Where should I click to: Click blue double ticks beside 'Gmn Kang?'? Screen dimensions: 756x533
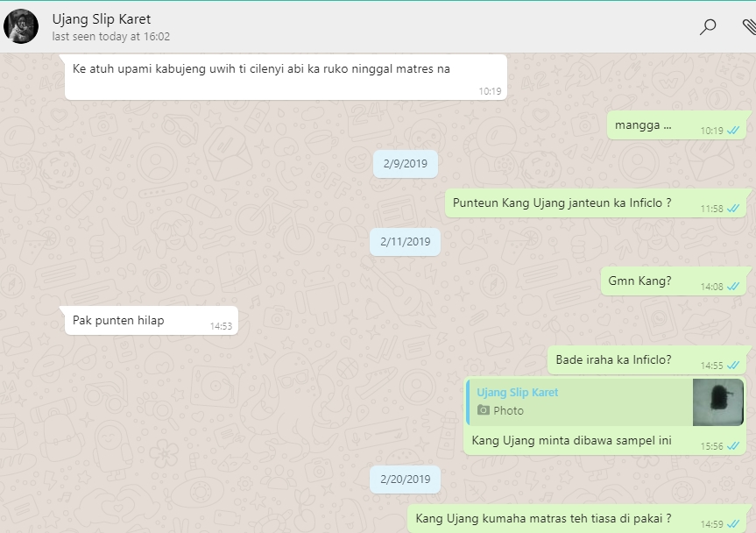pos(733,286)
